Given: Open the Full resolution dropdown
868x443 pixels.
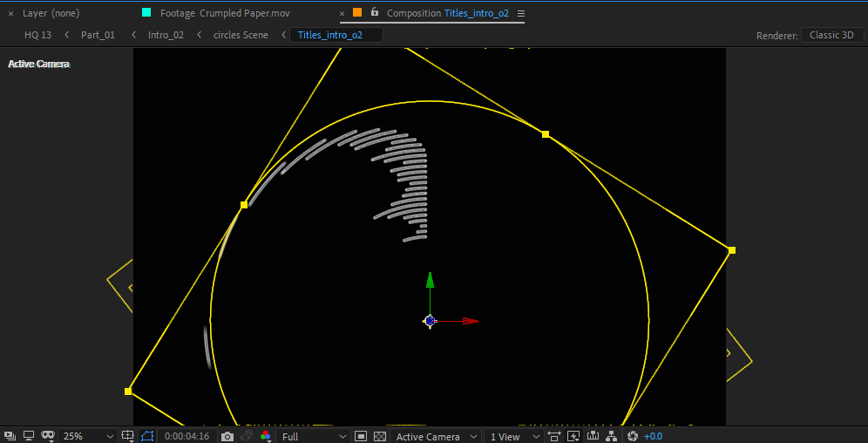Looking at the screenshot, I should (314, 436).
